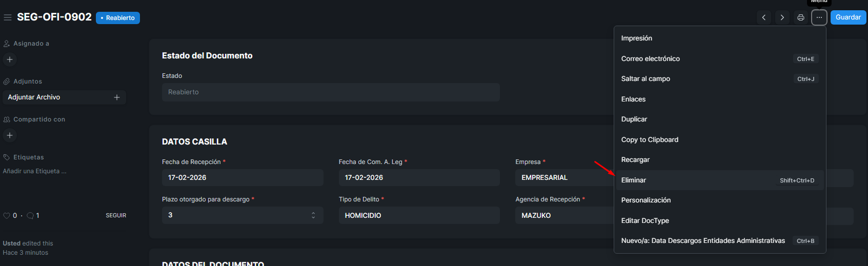Click Recargar in the menu
Image resolution: width=868 pixels, height=266 pixels.
pos(635,160)
